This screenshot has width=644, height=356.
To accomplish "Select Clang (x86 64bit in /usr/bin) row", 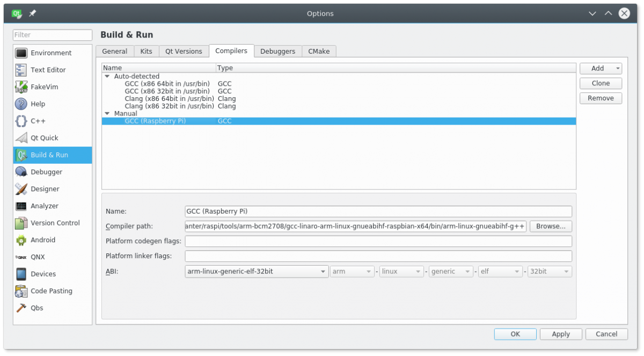I will coord(169,99).
